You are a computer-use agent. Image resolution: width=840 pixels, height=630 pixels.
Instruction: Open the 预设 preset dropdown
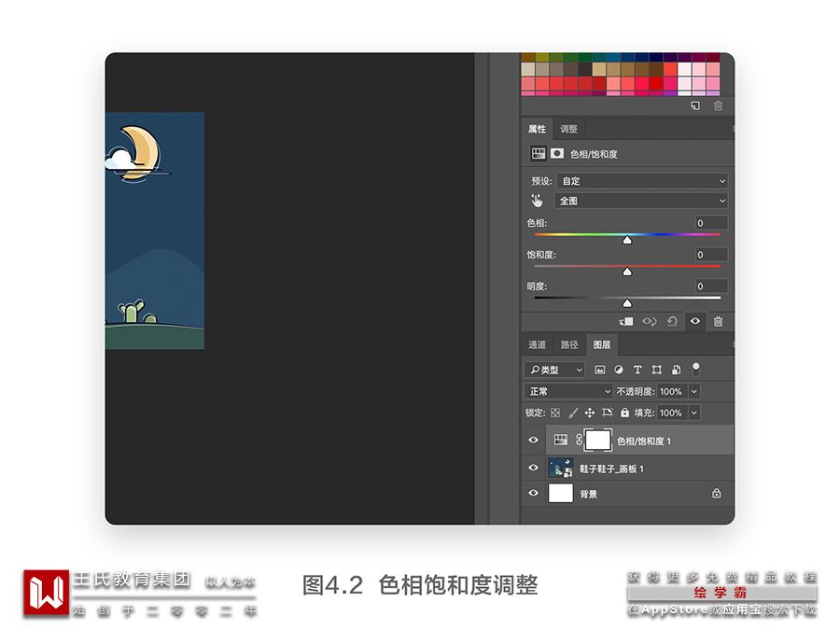(642, 181)
